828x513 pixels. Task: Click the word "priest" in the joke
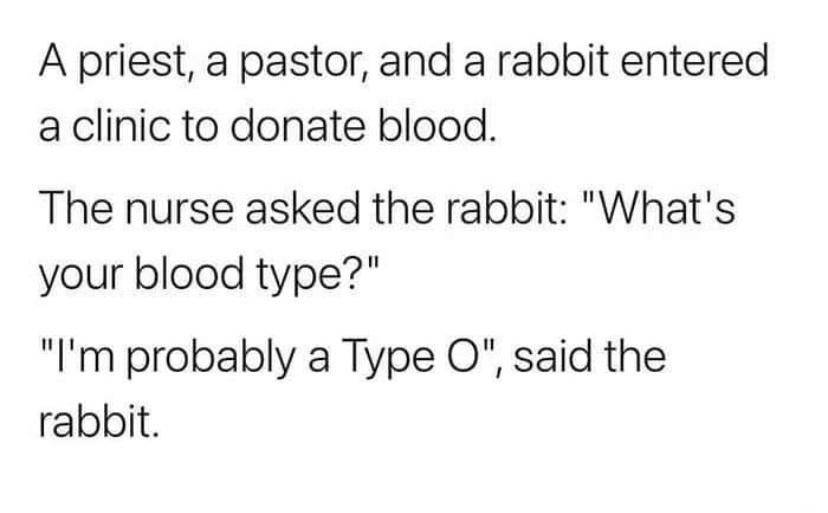[x=134, y=63]
